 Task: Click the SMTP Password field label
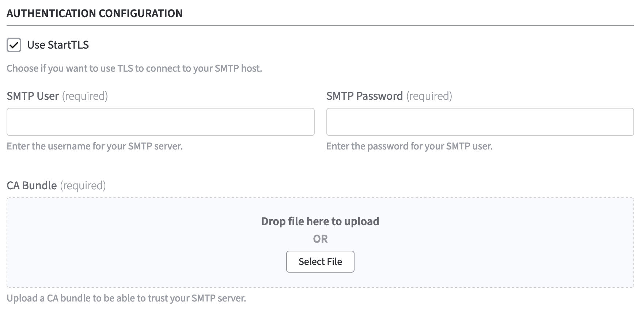click(x=364, y=96)
